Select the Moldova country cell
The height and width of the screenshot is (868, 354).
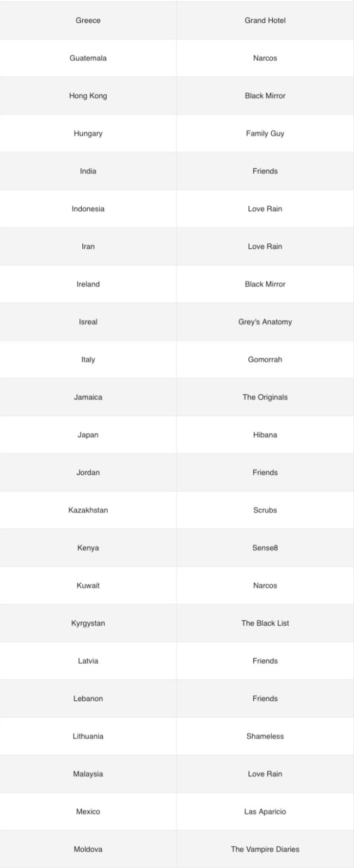88,849
